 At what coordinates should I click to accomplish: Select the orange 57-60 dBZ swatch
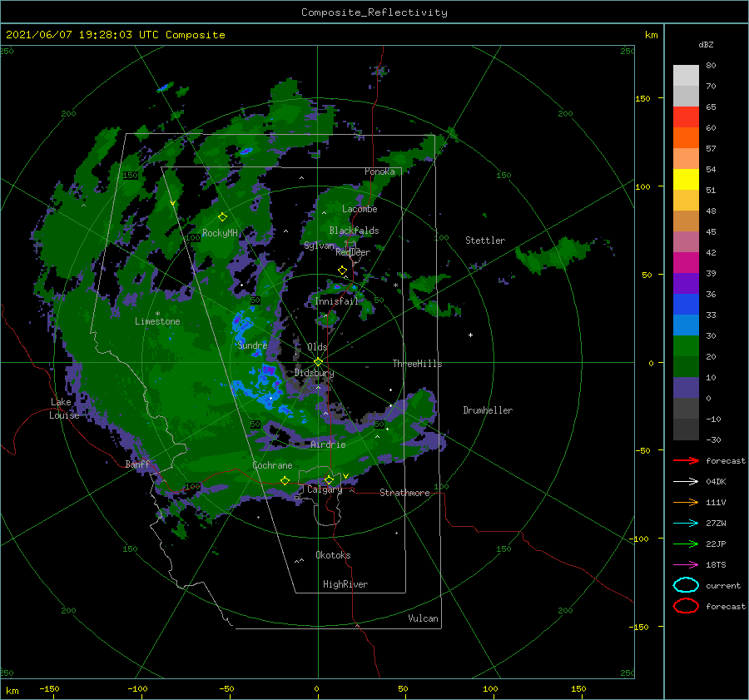pos(686,137)
